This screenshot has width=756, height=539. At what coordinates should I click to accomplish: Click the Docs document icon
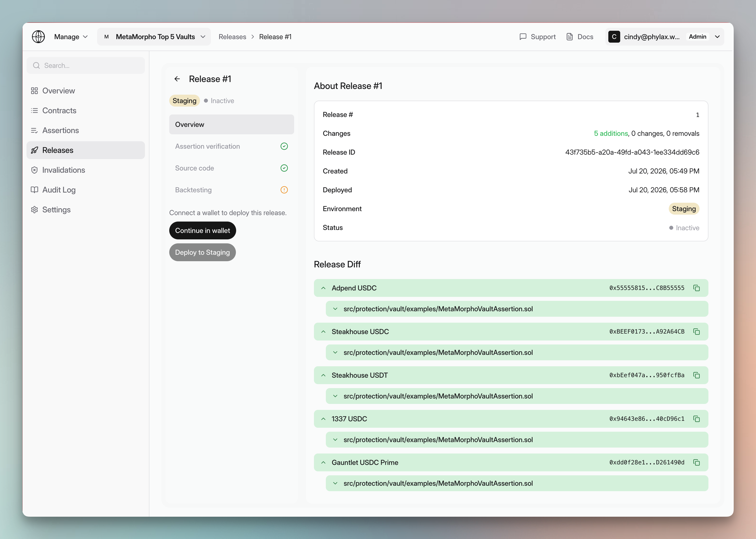(569, 36)
